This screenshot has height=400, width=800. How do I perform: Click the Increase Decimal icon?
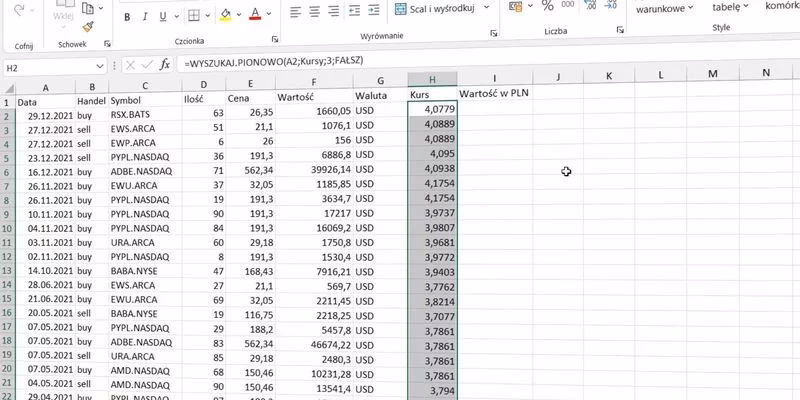(x=591, y=5)
